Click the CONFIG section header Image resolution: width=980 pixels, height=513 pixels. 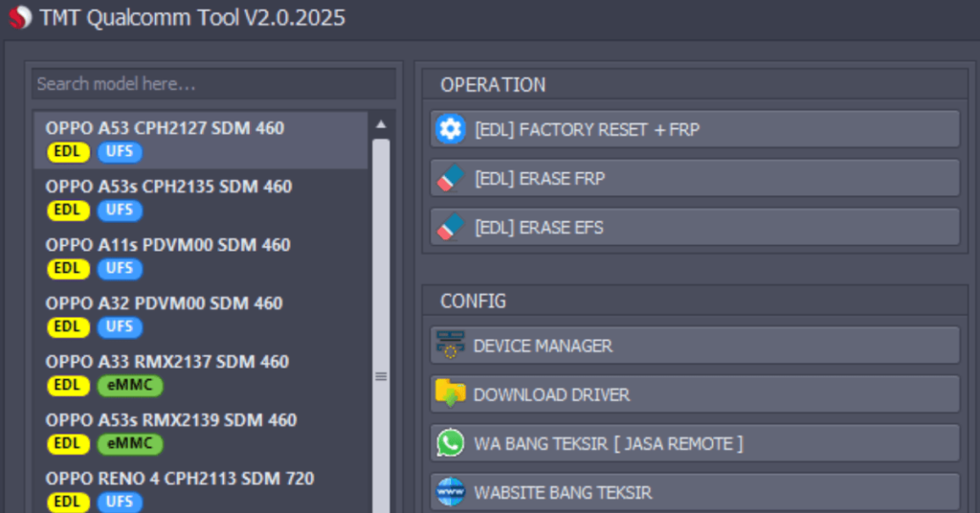coord(473,301)
